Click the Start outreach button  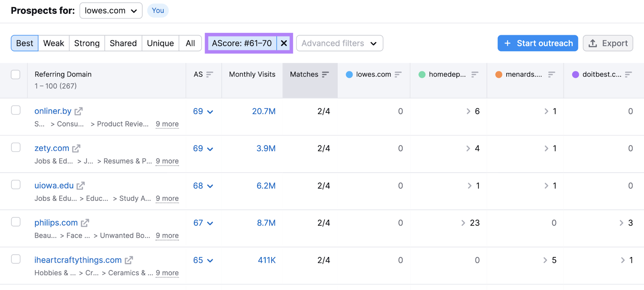(x=538, y=43)
